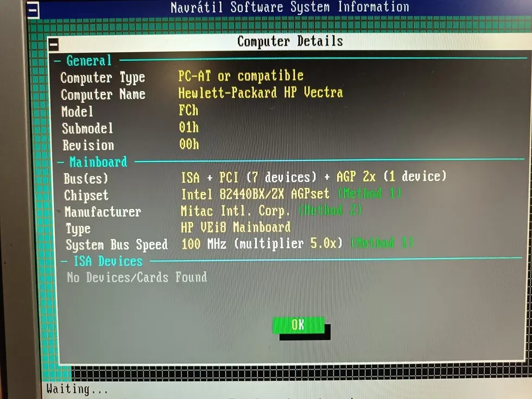Click the System Bus Speed label
This screenshot has width=532, height=399.
(117, 245)
